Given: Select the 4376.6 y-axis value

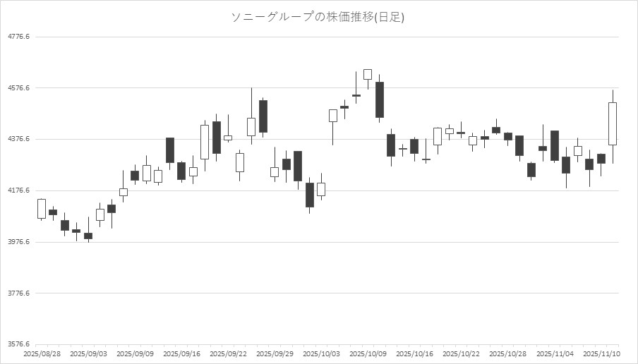Looking at the screenshot, I should point(18,139).
